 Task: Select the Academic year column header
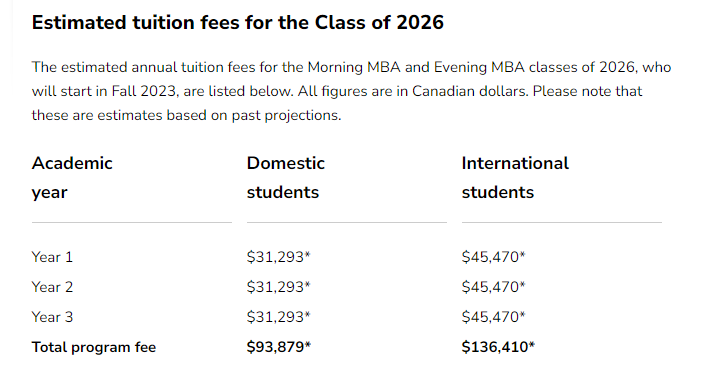72,178
